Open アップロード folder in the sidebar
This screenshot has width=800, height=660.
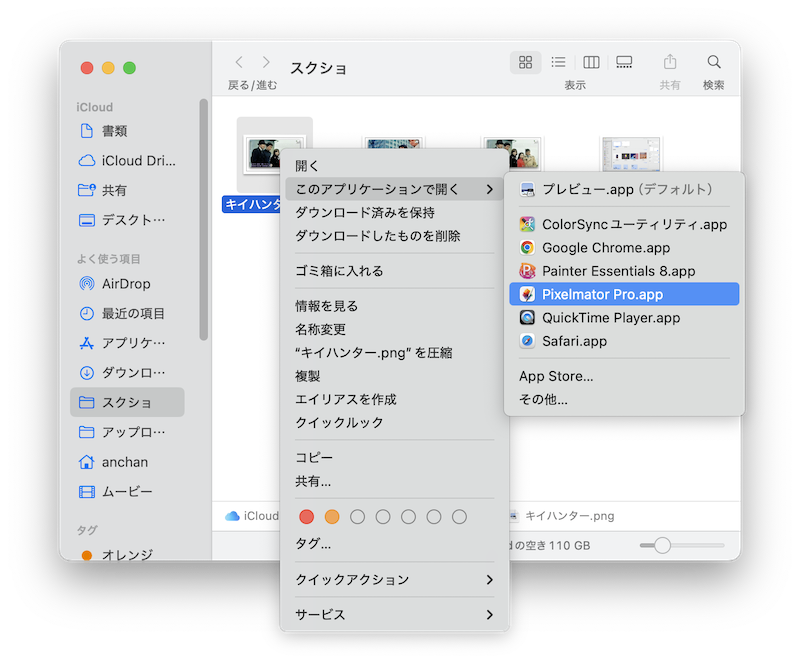click(128, 432)
